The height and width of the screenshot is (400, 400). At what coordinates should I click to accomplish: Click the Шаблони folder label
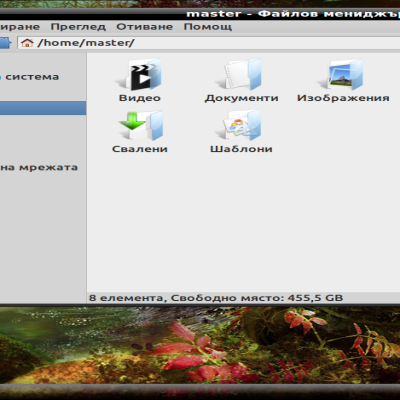pyautogui.click(x=241, y=149)
